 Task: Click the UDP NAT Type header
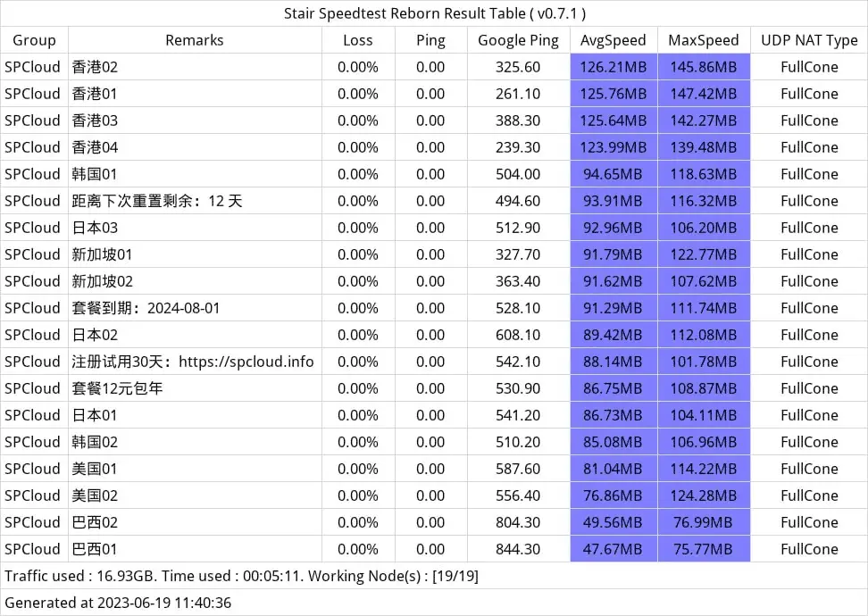tap(809, 40)
